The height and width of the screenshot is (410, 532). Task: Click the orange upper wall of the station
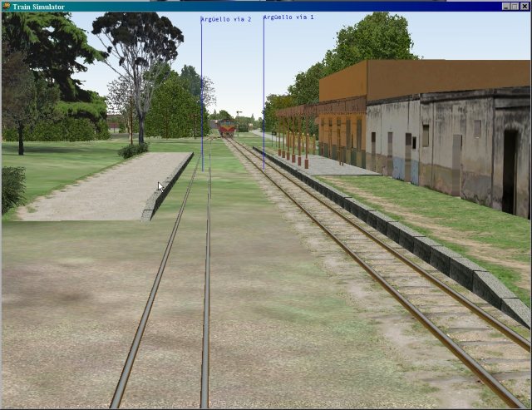click(432, 78)
